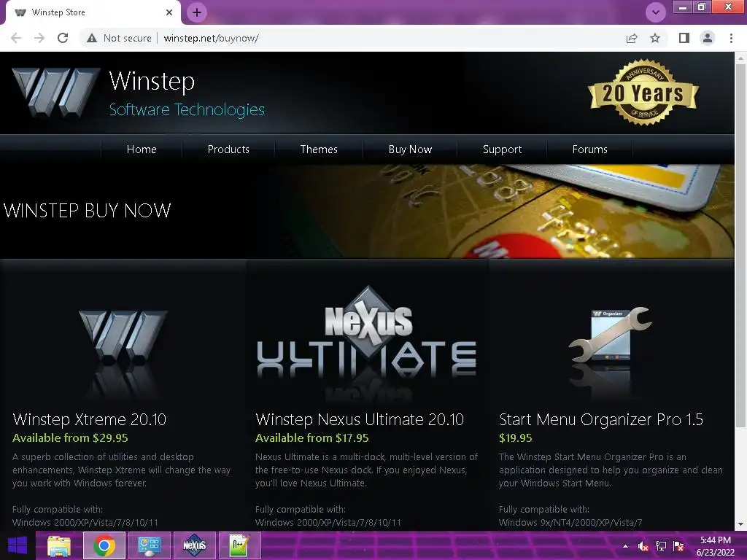Click the scrollbar down arrow
Viewport: 747px width, 560px height.
point(740,524)
